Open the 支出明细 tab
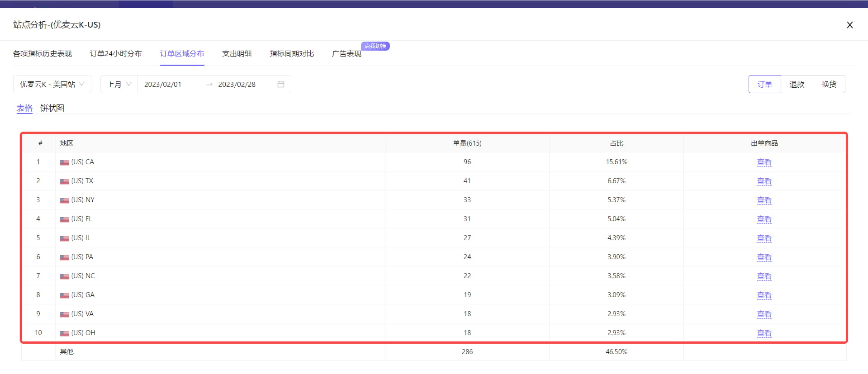Image resolution: width=868 pixels, height=374 pixels. click(237, 54)
